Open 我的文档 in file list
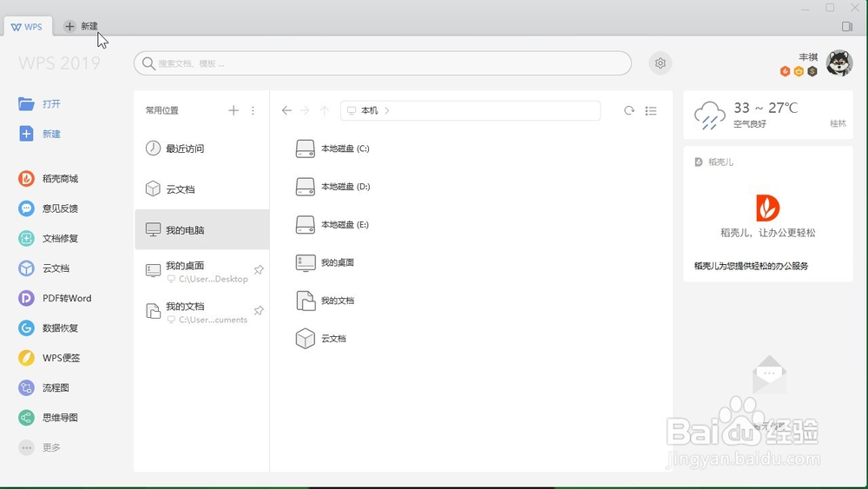 coord(325,301)
